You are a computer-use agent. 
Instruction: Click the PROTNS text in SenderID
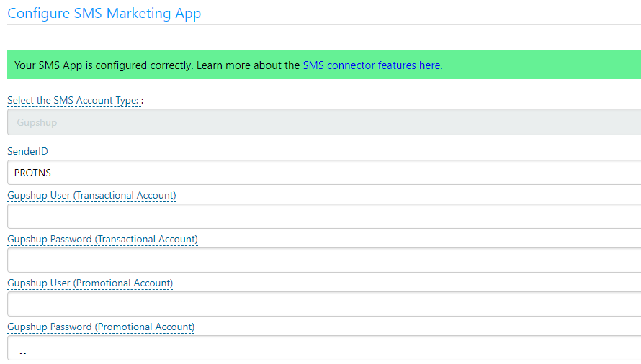coord(32,173)
